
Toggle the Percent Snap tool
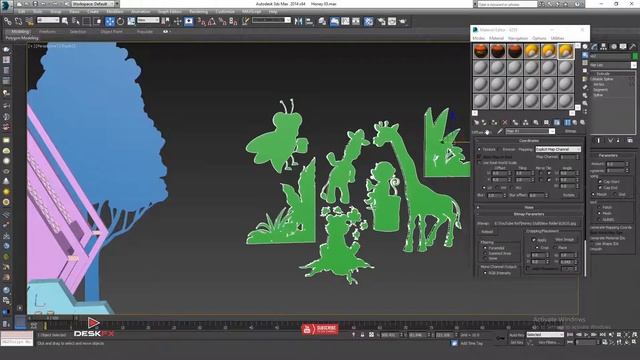click(x=222, y=21)
